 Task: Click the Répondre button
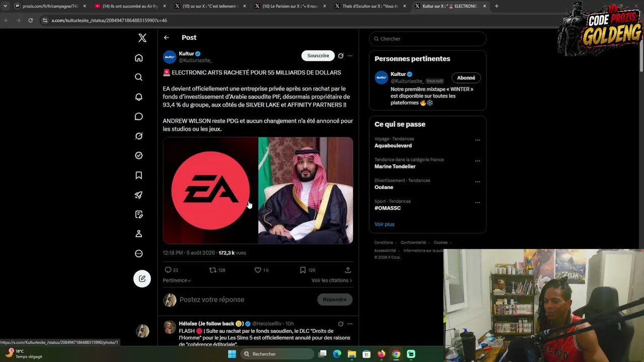pos(335,300)
